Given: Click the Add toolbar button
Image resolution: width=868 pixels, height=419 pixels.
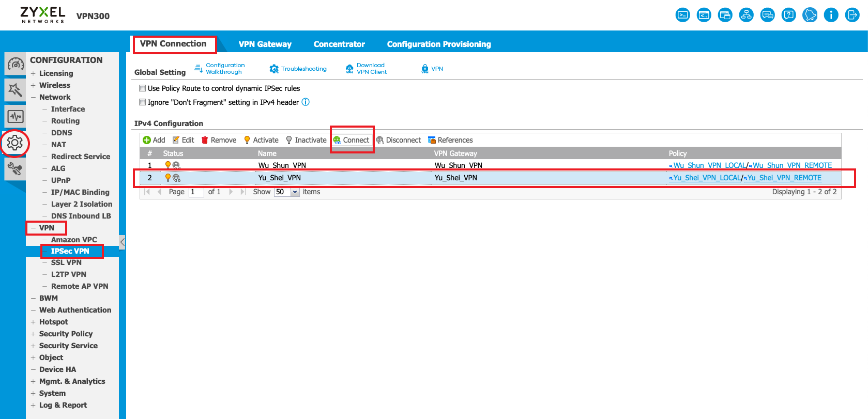Looking at the screenshot, I should point(154,140).
